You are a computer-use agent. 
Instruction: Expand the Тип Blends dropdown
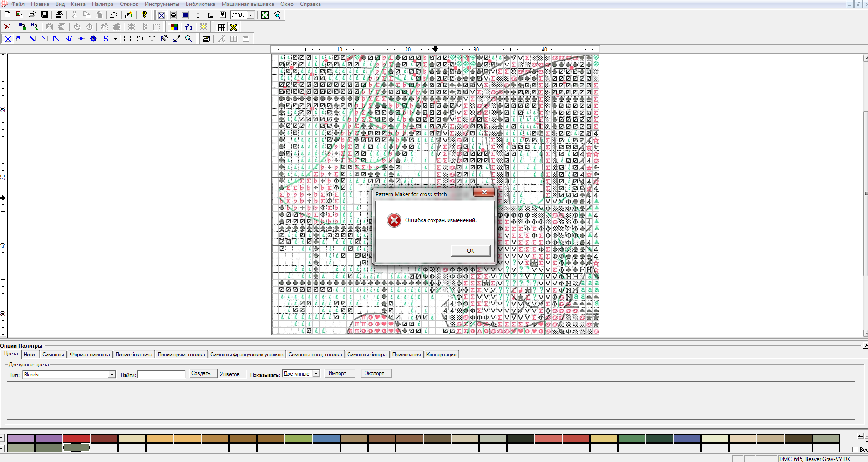click(x=112, y=374)
